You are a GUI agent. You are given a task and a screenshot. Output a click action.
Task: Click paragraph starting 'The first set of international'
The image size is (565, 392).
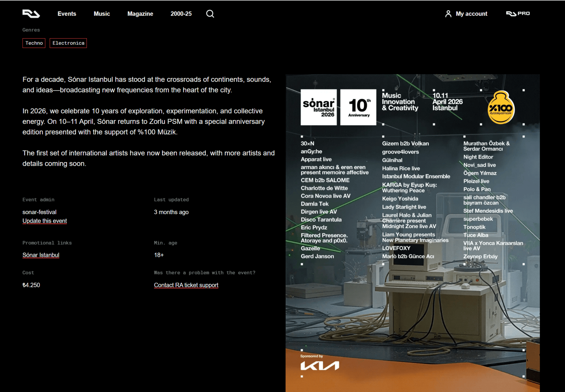click(149, 158)
